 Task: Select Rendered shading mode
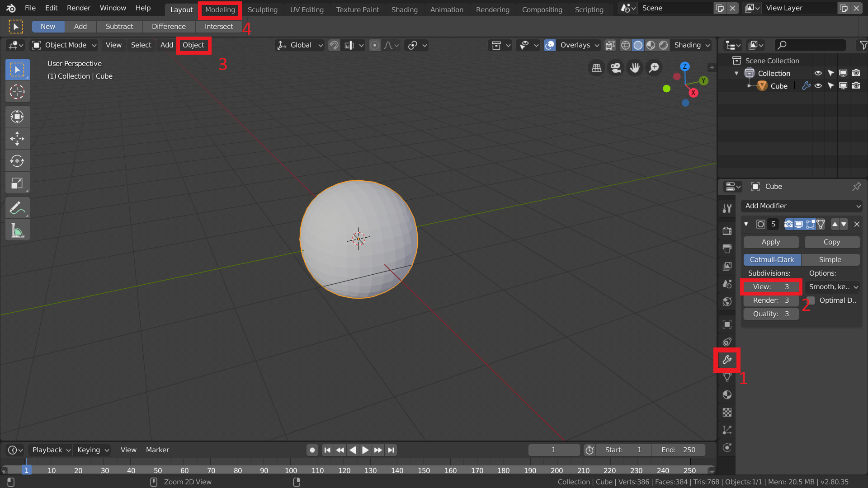tap(663, 45)
